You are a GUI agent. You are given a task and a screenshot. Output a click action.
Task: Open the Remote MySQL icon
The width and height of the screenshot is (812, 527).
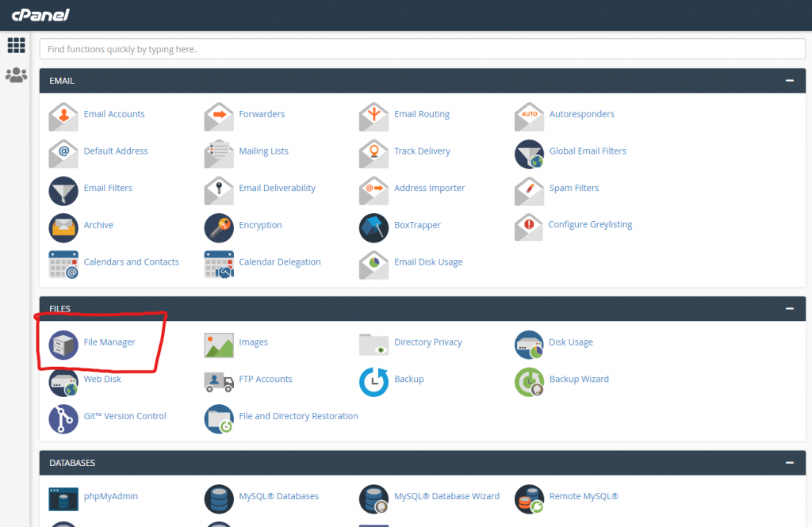[529, 499]
